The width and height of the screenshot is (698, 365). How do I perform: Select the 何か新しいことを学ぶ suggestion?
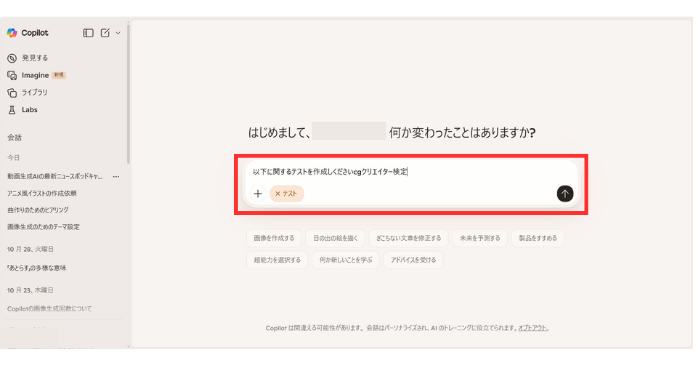point(345,260)
